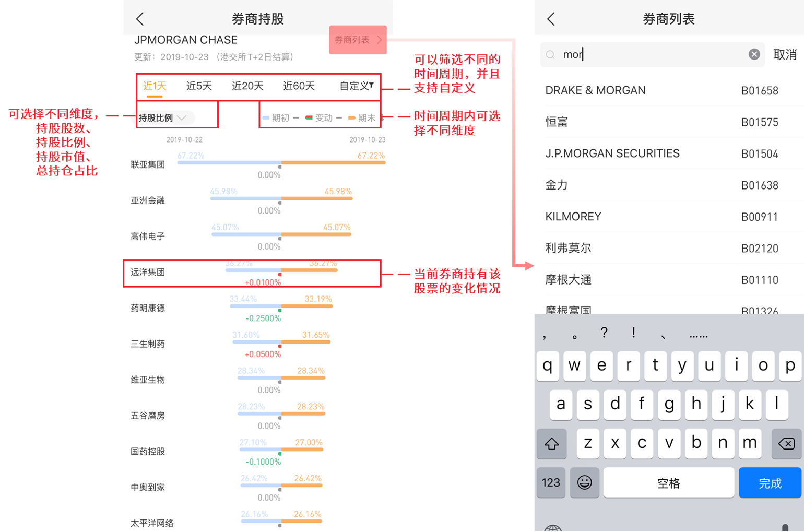This screenshot has height=532, width=804.
Task: Select the 近5天 tab
Action: coord(199,86)
